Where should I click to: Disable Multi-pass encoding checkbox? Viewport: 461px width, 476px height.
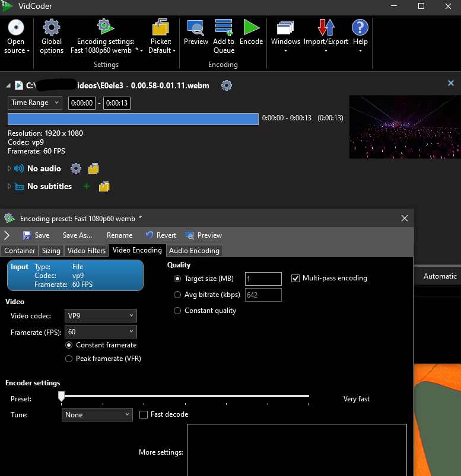pos(296,278)
